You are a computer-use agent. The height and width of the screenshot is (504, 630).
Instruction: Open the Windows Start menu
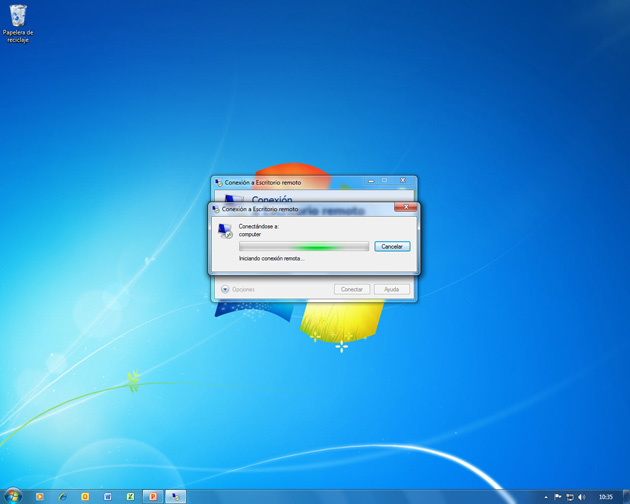pos(12,496)
